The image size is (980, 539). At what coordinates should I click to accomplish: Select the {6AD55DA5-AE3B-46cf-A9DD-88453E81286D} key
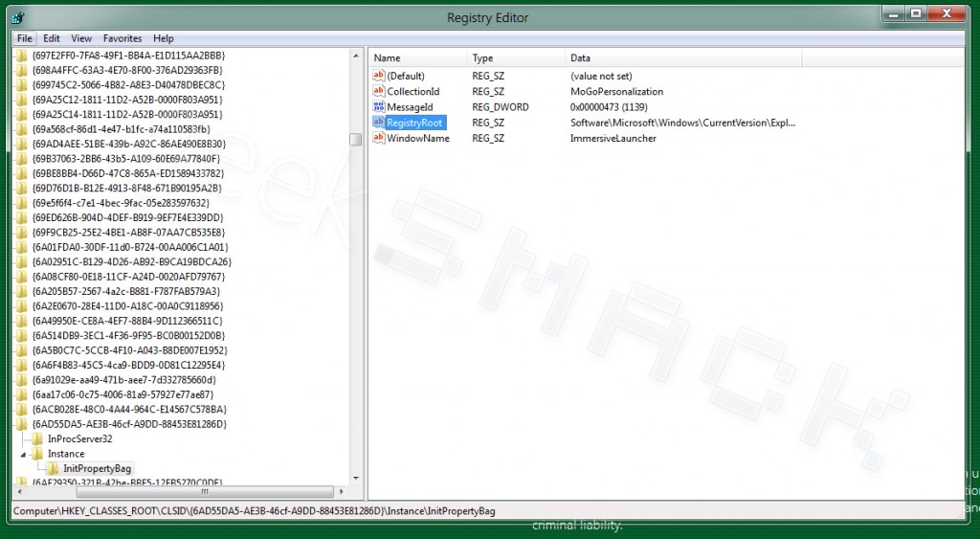[129, 423]
